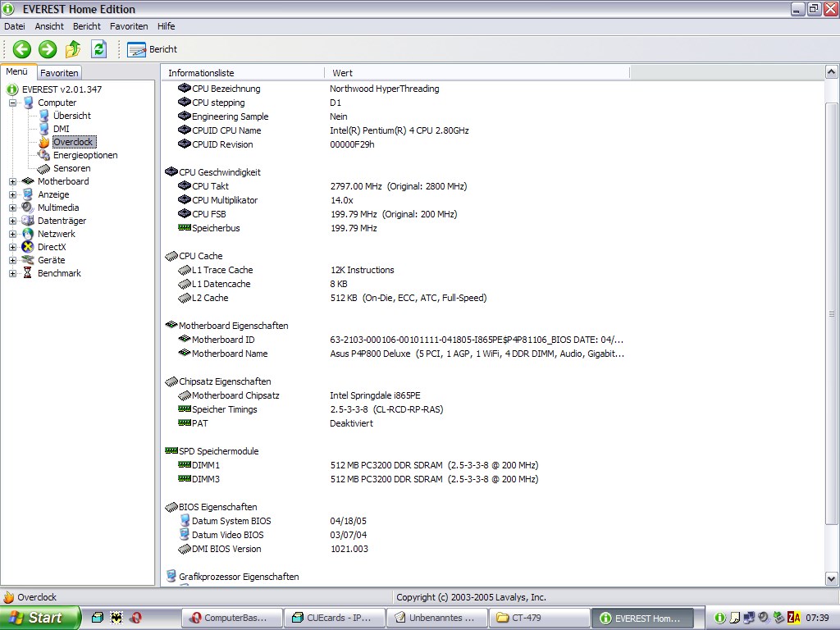
Task: Refresh the page with Refresh icon
Action: click(x=98, y=49)
